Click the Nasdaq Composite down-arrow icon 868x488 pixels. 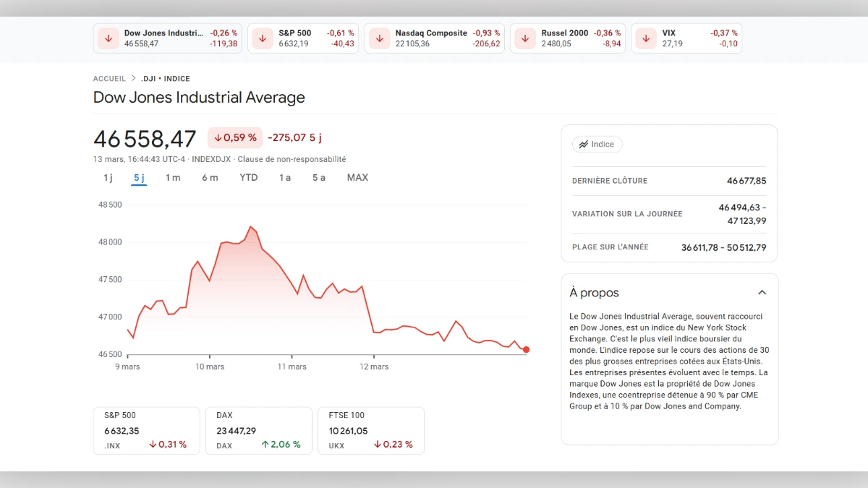coord(379,38)
